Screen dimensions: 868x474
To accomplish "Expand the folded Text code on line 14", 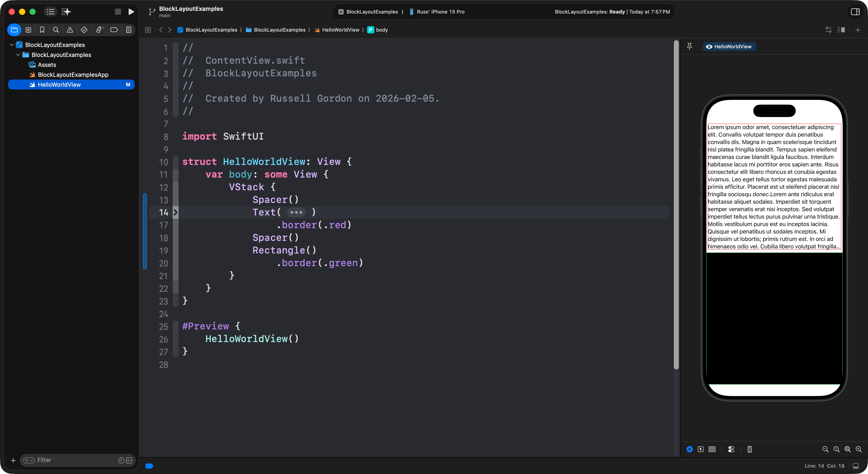I will pyautogui.click(x=296, y=213).
